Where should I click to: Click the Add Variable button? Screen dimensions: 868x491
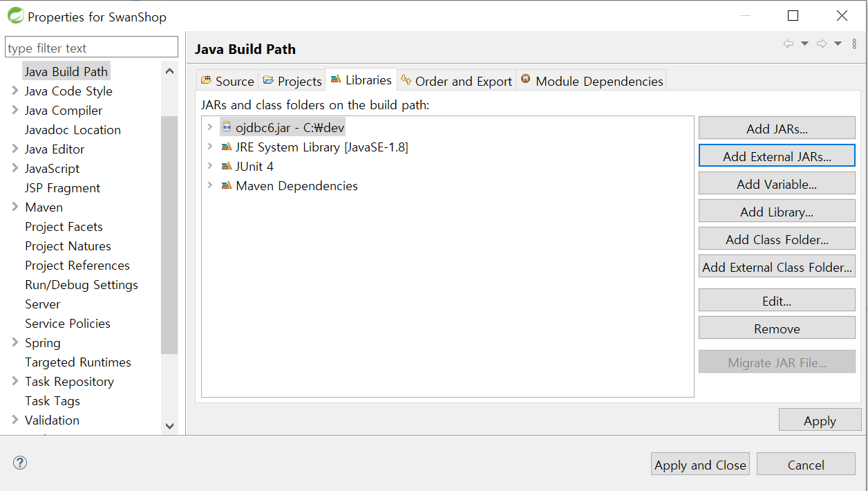[x=777, y=183]
